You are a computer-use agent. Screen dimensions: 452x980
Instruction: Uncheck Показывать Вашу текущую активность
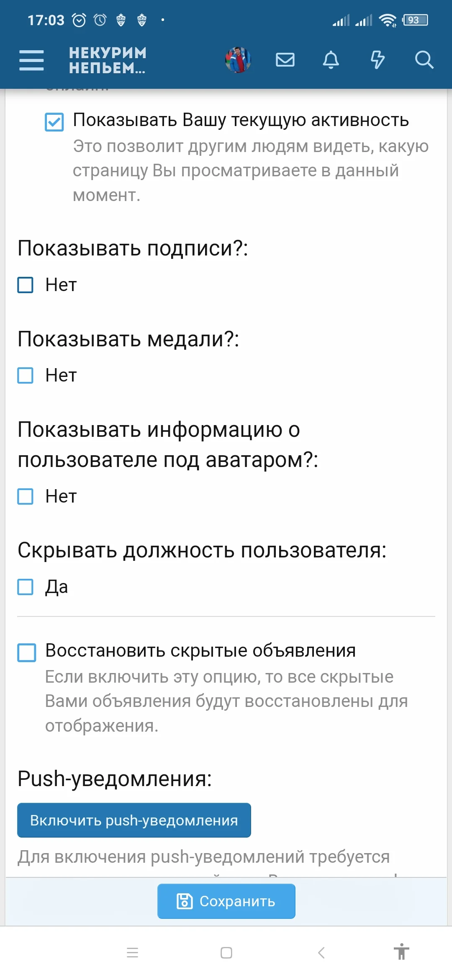(54, 121)
